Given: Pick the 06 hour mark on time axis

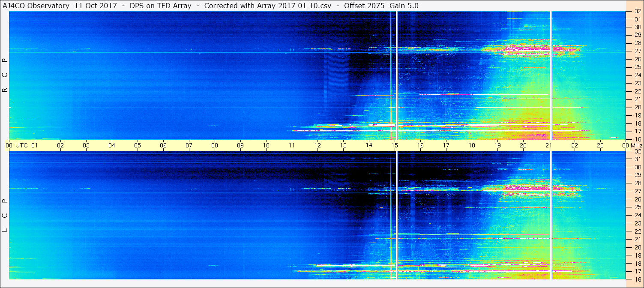Looking at the screenshot, I should [x=163, y=145].
